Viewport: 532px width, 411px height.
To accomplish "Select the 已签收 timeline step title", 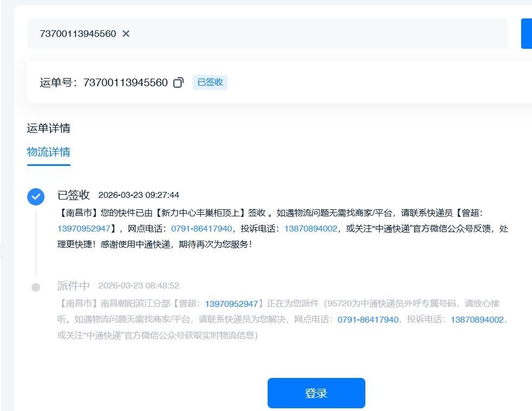I will point(73,195).
